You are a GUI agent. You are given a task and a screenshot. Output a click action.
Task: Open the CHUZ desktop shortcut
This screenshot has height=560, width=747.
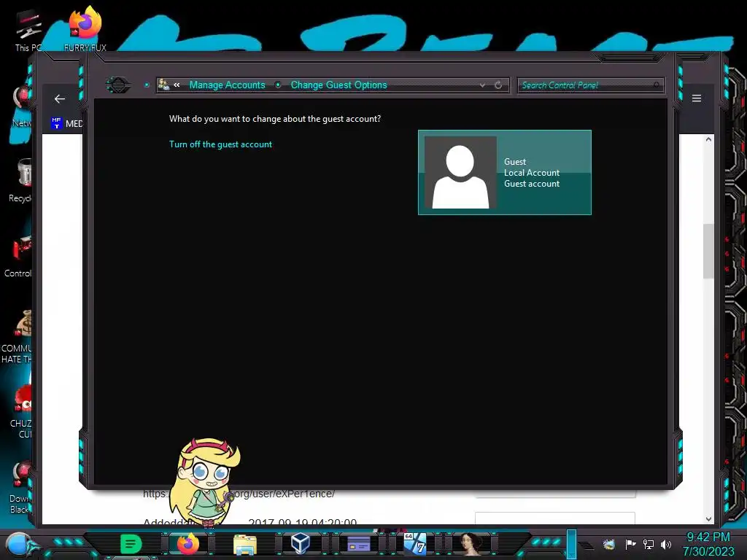[21, 412]
